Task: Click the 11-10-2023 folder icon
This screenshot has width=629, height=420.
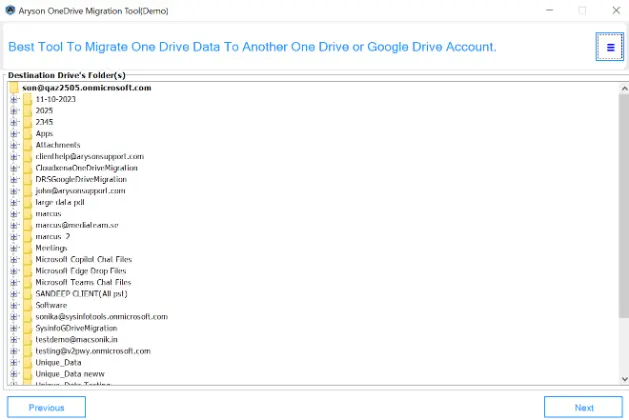Action: pyautogui.click(x=27, y=99)
